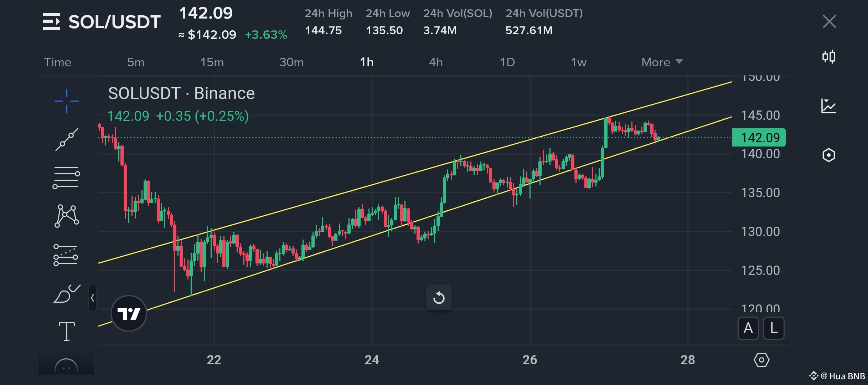This screenshot has width=868, height=385.
Task: Select the crosshair cursor tool
Action: [67, 101]
